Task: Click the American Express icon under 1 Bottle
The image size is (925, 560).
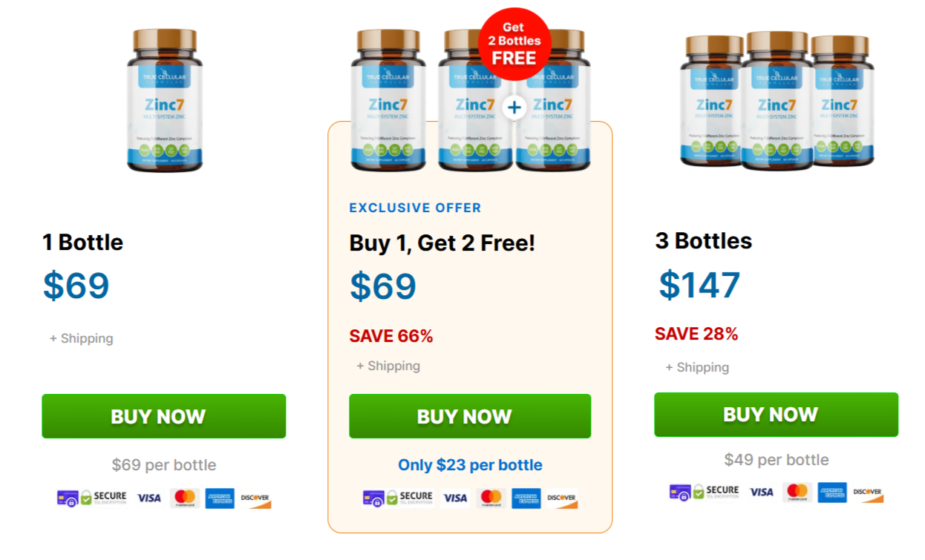Action: point(220,498)
